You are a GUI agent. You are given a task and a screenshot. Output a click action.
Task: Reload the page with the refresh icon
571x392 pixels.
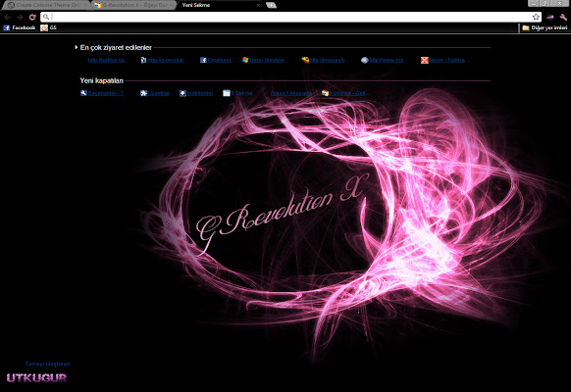32,17
